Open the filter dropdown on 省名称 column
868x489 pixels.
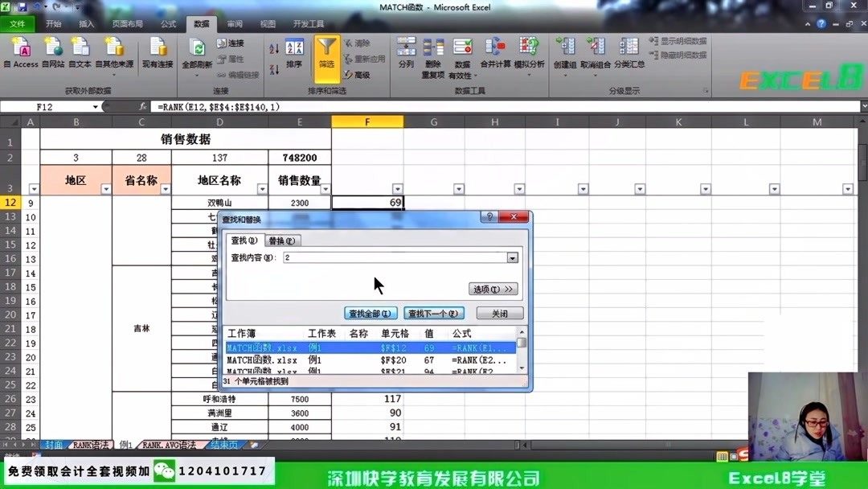pyautogui.click(x=164, y=191)
